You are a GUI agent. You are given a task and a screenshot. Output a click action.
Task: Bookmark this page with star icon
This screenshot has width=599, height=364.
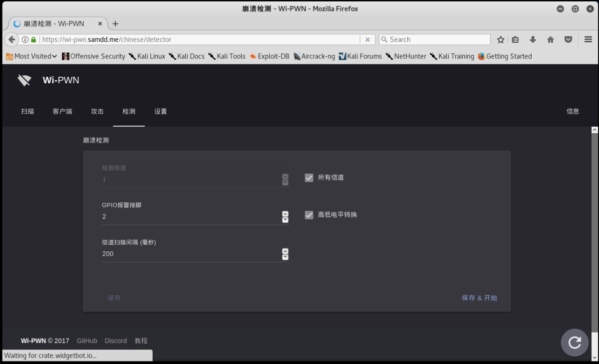(501, 39)
